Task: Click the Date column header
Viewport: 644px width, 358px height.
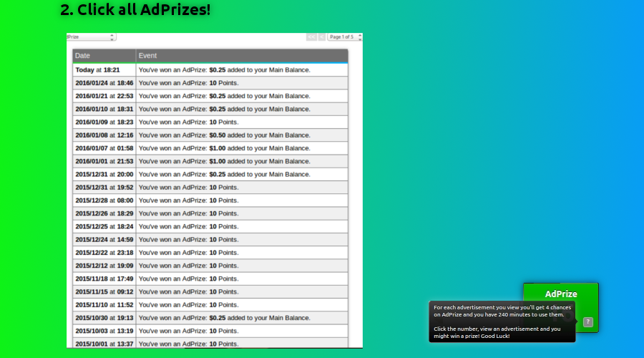Action: [x=104, y=55]
